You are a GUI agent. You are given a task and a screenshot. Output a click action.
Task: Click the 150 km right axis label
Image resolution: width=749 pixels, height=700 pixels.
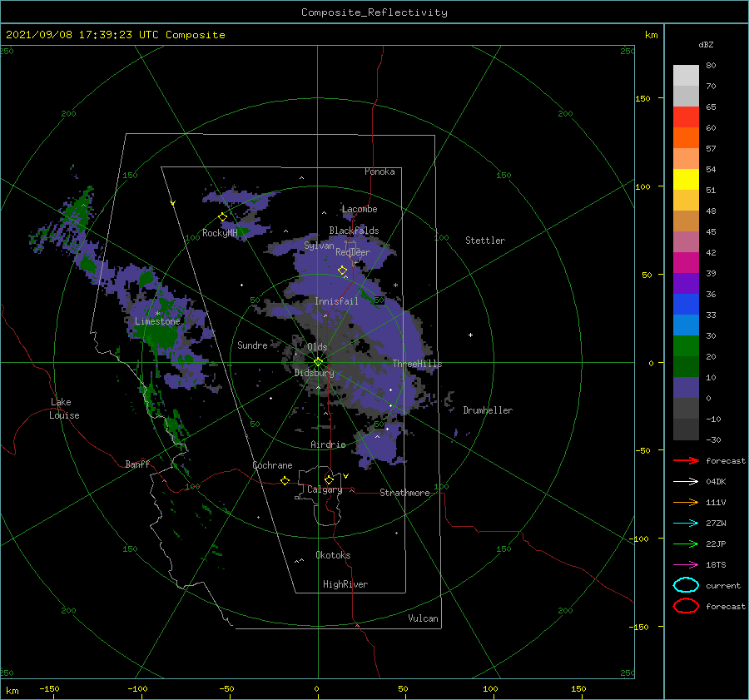(x=642, y=98)
